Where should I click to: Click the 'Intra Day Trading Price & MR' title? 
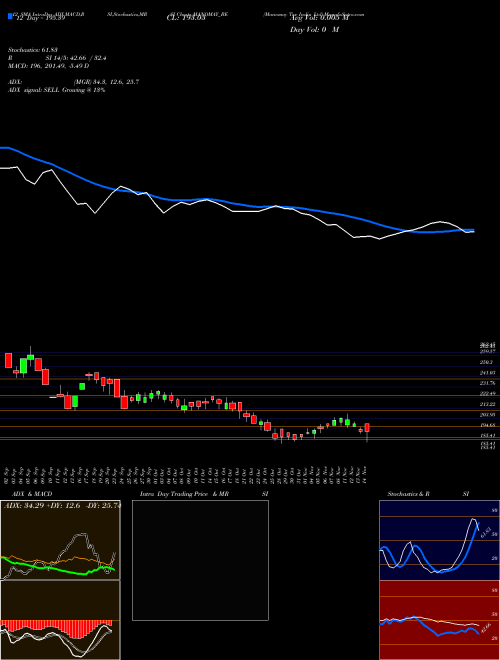[x=184, y=494]
